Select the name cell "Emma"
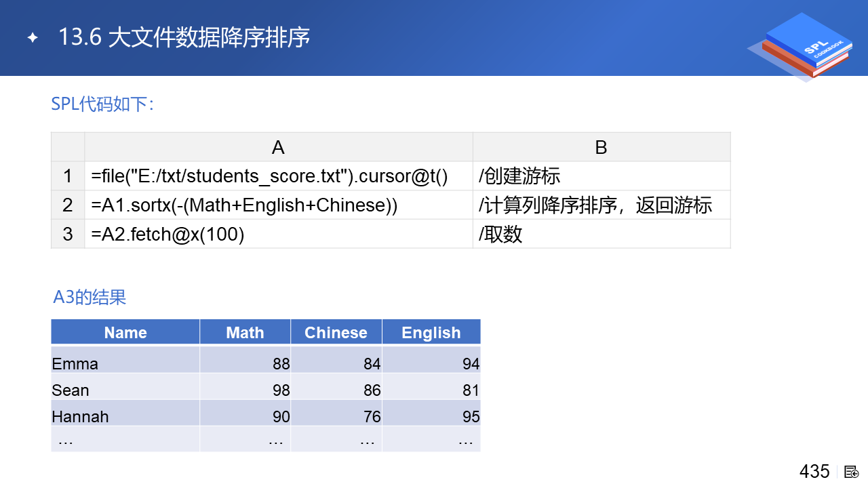This screenshot has height=488, width=868. point(125,360)
